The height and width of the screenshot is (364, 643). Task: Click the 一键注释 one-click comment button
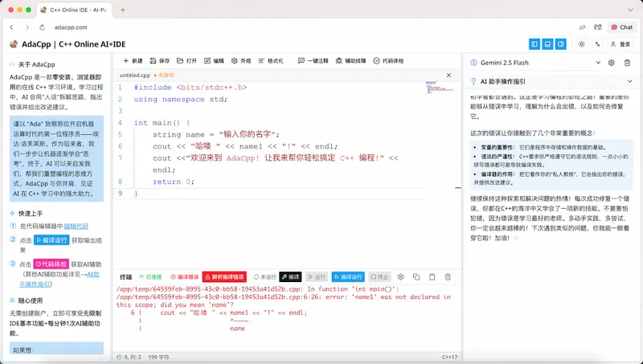click(313, 61)
